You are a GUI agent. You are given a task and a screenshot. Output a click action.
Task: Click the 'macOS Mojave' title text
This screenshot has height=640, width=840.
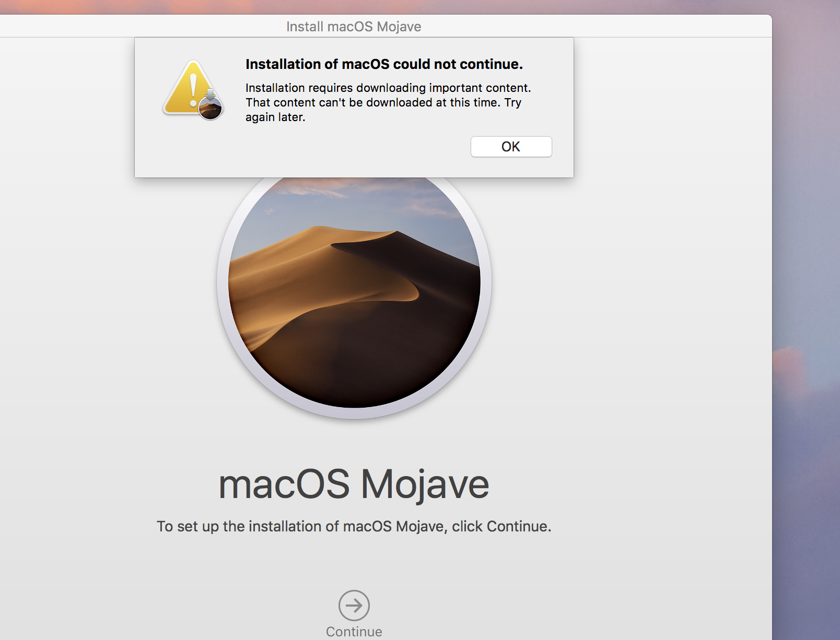pos(354,484)
